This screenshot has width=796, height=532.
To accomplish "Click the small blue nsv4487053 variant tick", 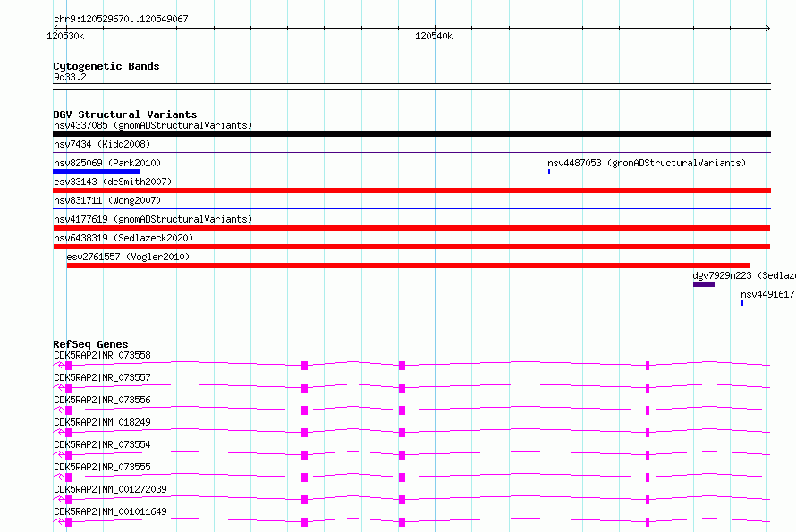I will click(549, 172).
